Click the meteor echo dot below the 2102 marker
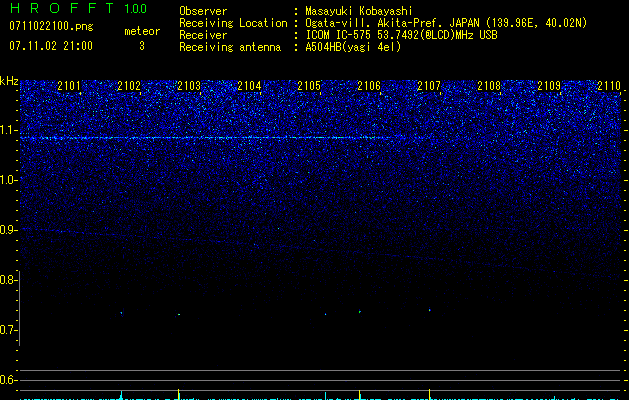629x400 pixels. (x=121, y=313)
